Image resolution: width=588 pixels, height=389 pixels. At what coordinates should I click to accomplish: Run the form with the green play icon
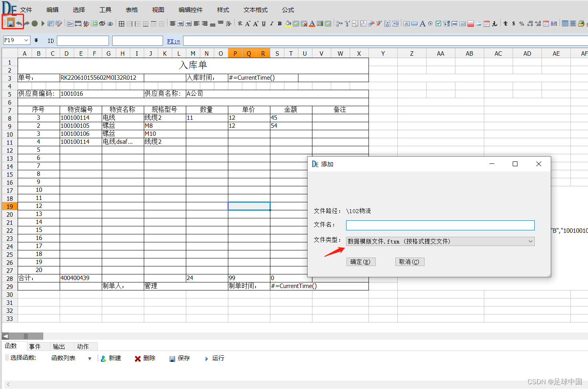[x=43, y=23]
